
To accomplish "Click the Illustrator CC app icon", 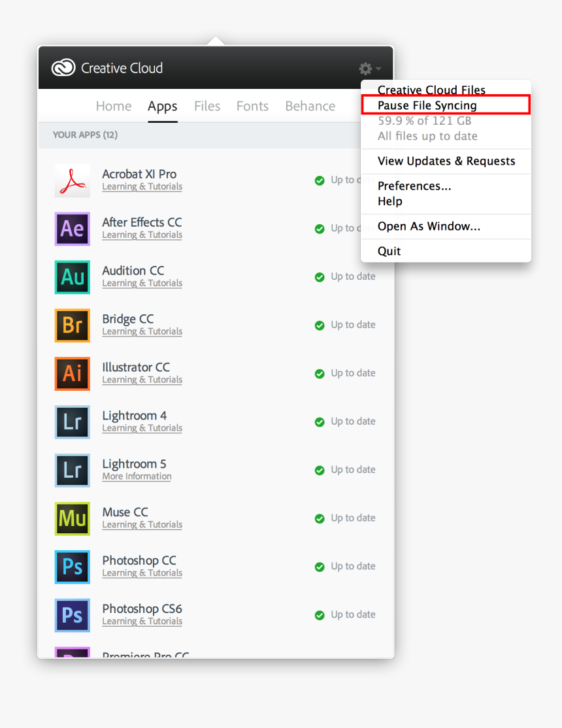I will pyautogui.click(x=73, y=374).
